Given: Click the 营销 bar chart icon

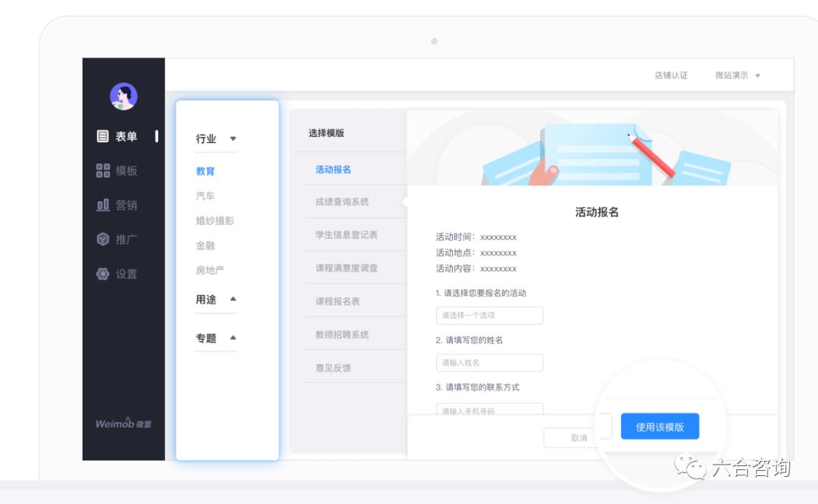Looking at the screenshot, I should coord(103,205).
